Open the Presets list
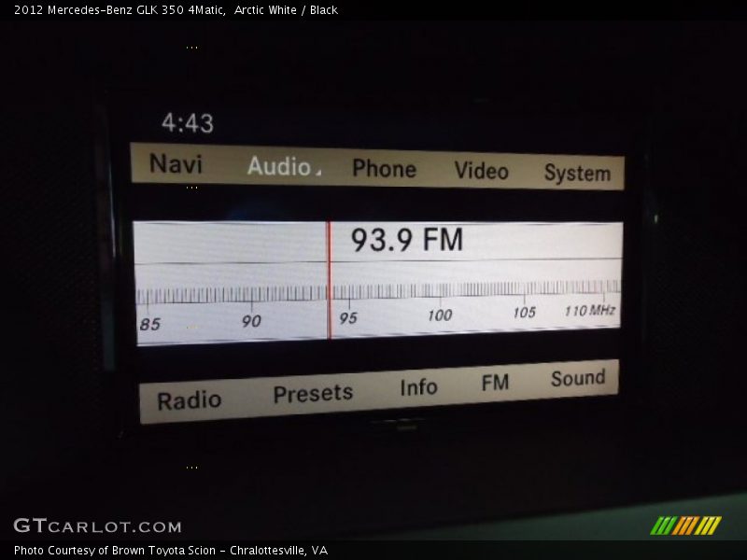Screen dimensions: 747x560 tap(313, 393)
